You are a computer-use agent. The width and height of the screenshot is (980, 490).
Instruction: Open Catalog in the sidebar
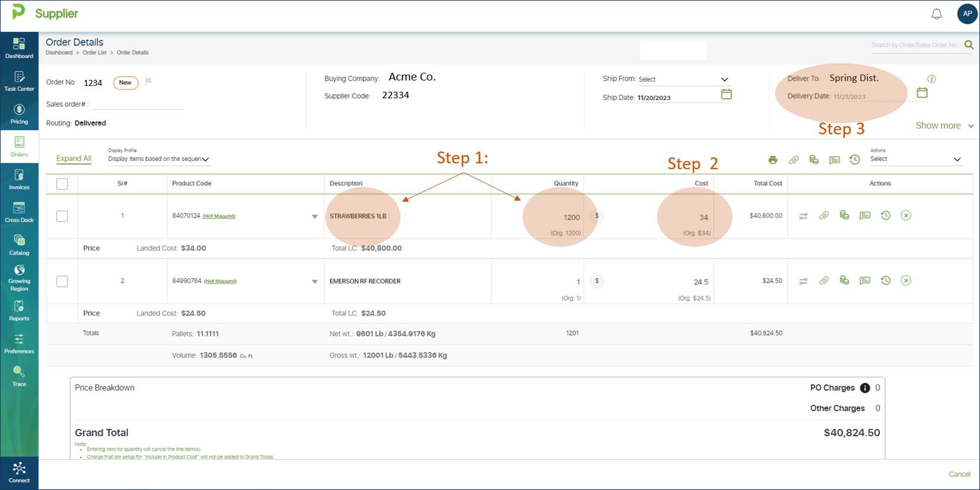click(19, 245)
